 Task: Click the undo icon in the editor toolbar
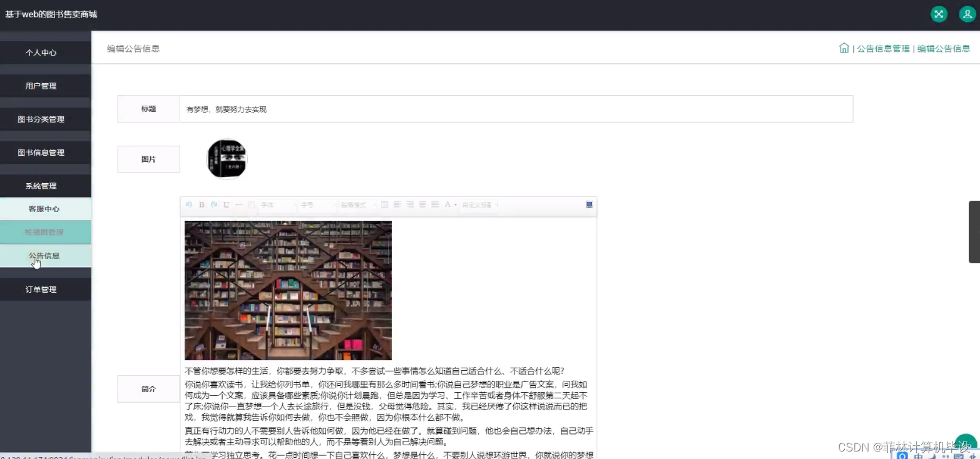pyautogui.click(x=189, y=205)
